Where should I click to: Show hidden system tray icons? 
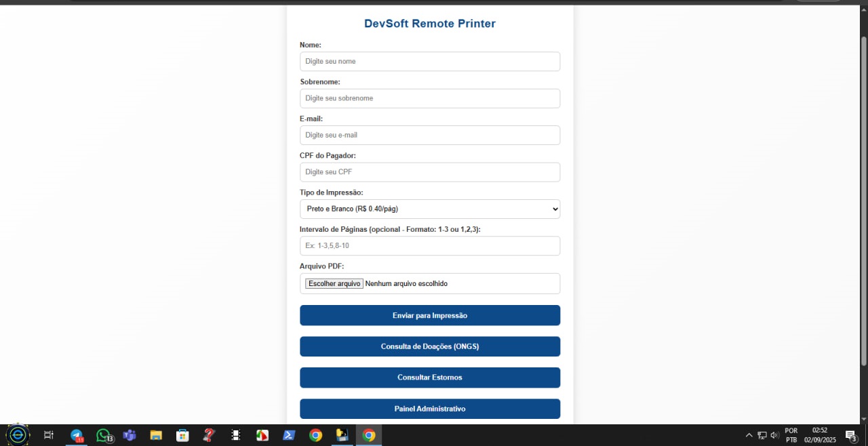tap(749, 435)
